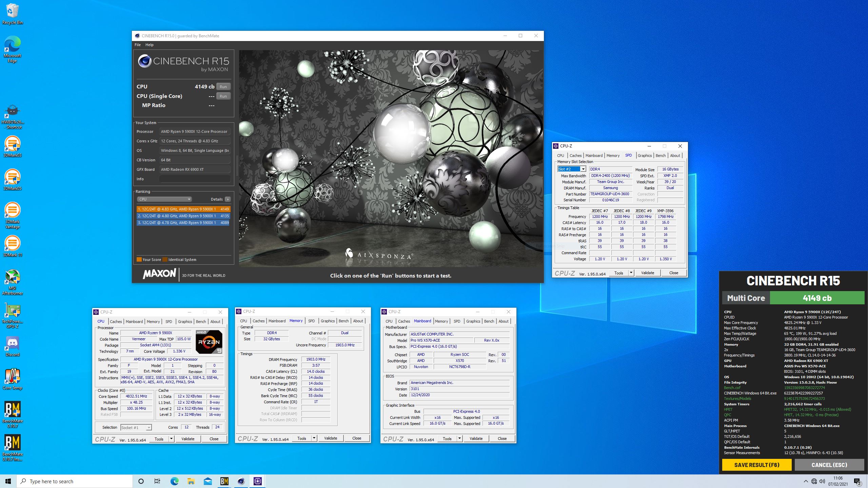The height and width of the screenshot is (488, 868).
Task: Click Validate in Memory CPU-Z window
Action: pos(331,438)
